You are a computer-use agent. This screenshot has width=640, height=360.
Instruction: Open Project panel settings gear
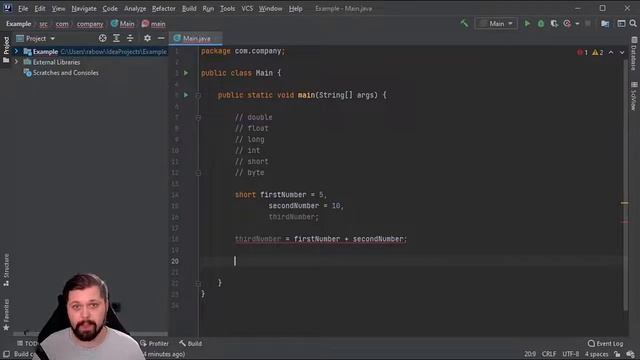[147, 38]
